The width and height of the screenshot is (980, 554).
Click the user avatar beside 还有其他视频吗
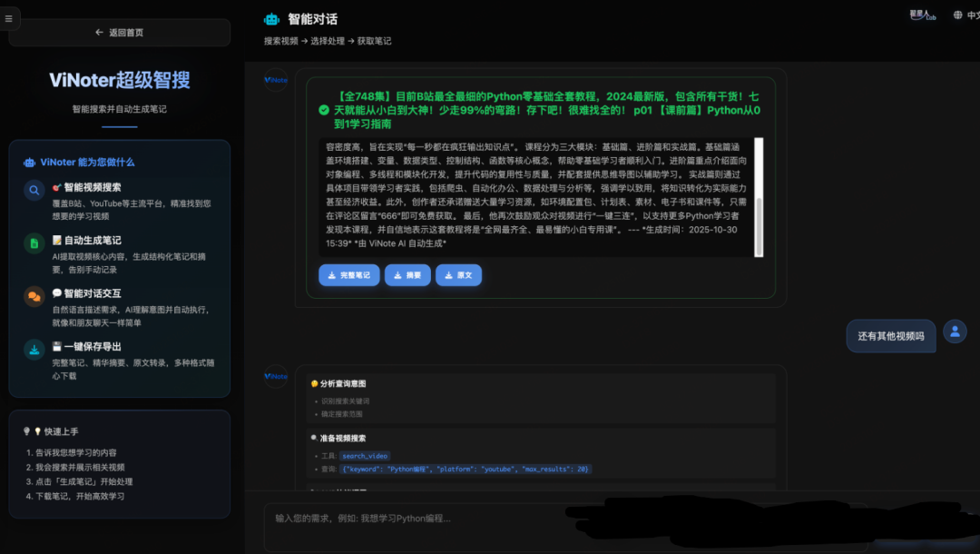[955, 331]
